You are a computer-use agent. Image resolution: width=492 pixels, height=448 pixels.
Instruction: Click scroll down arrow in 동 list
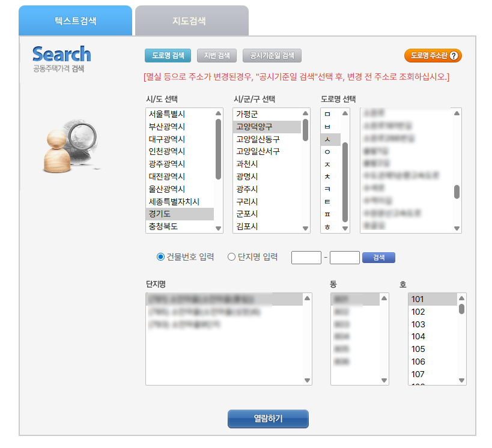(384, 380)
